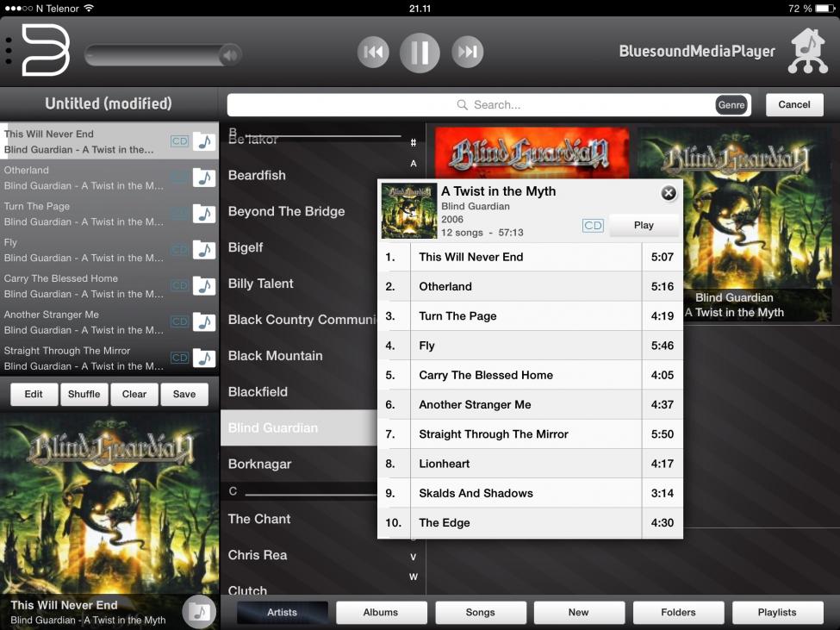Tap CD badge on This Will Never End row
This screenshot has width=840, height=630.
click(179, 141)
